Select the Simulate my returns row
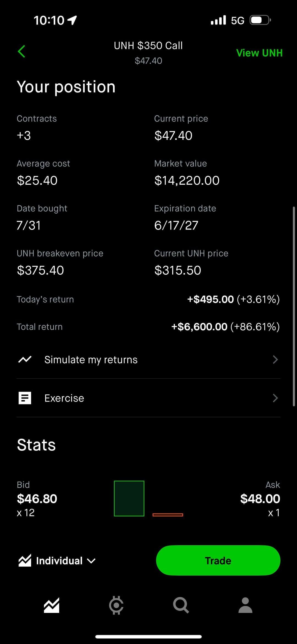This screenshot has width=297, height=644. coord(148,359)
